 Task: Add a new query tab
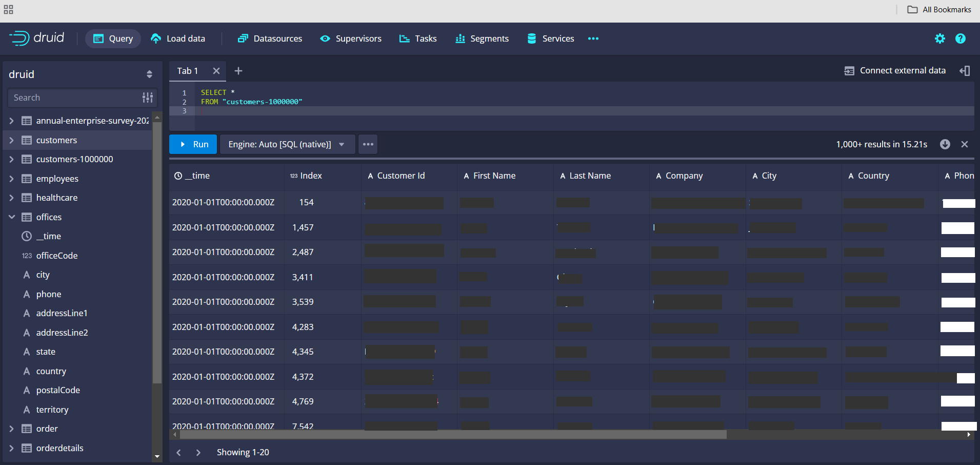[x=238, y=71]
